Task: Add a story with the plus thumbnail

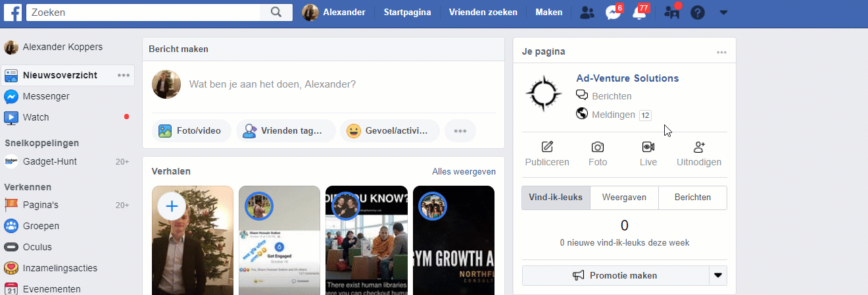Action: (x=172, y=207)
